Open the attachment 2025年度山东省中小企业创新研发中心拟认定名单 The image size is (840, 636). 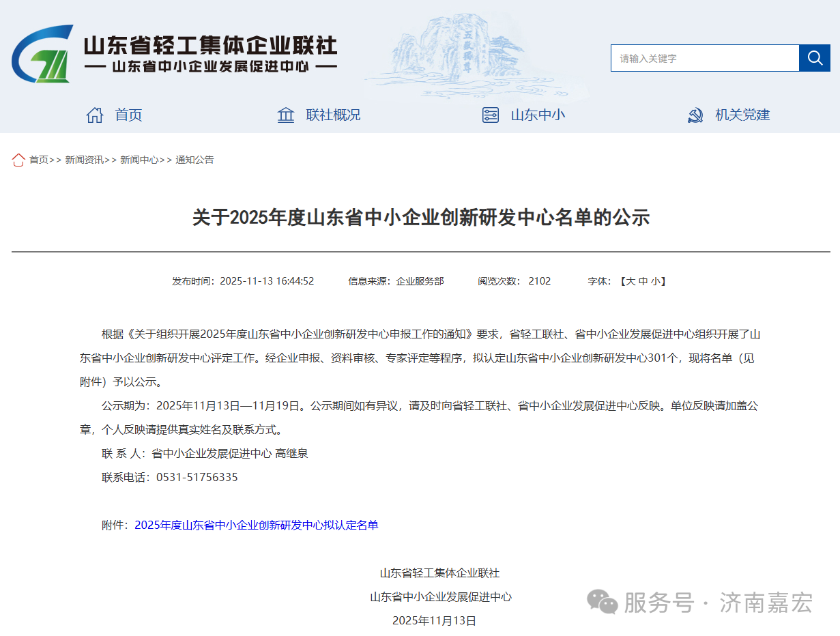[x=257, y=525]
